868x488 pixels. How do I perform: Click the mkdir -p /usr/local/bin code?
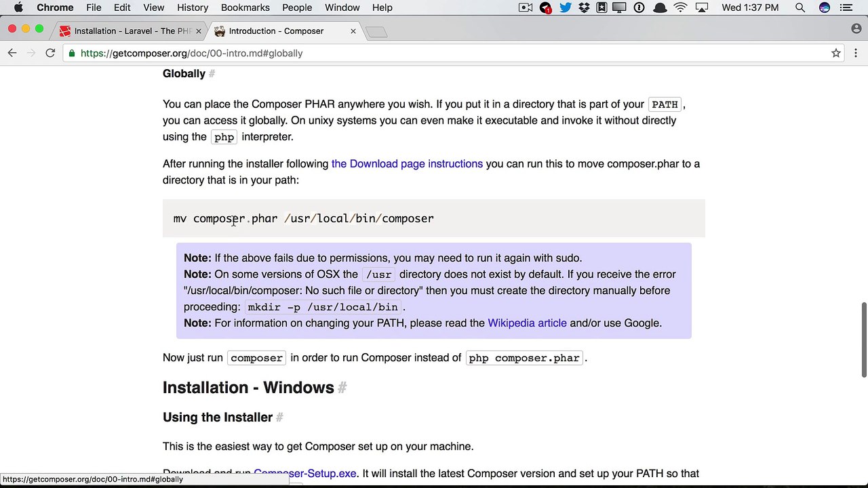click(x=323, y=307)
